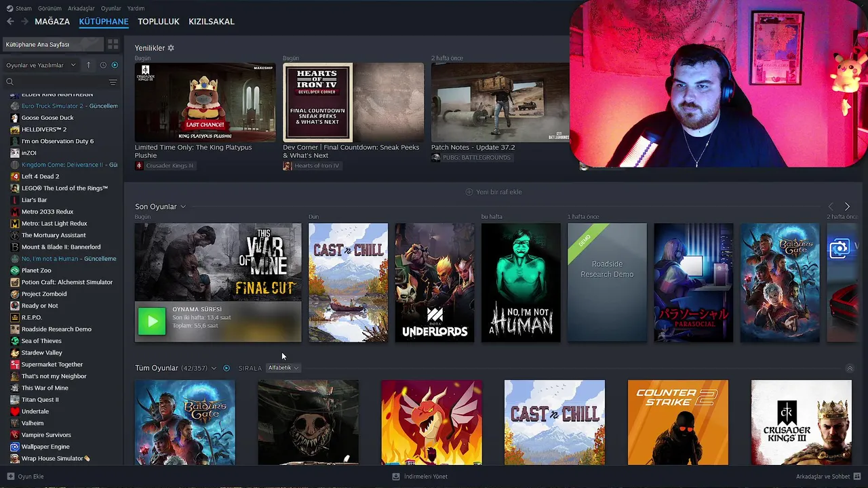
Task: Open the No, I'm Not a Human cover
Action: point(521,283)
